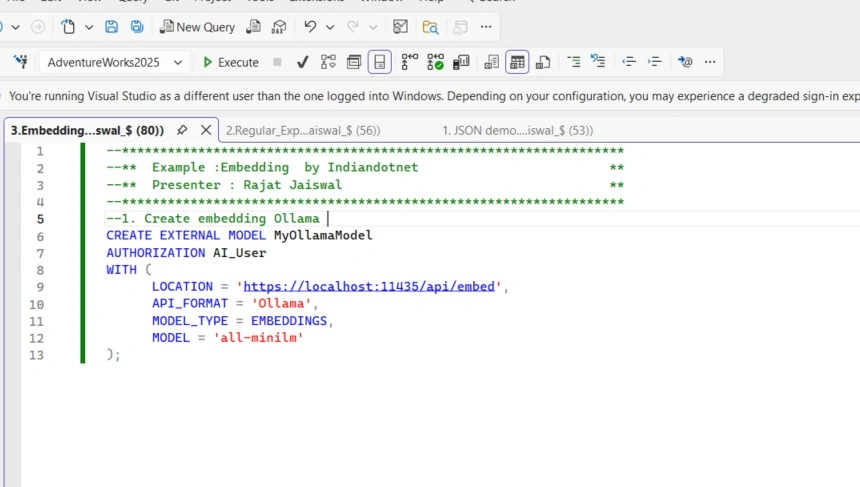This screenshot has width=860, height=487.
Task: Switch output to Results to File
Action: click(542, 62)
